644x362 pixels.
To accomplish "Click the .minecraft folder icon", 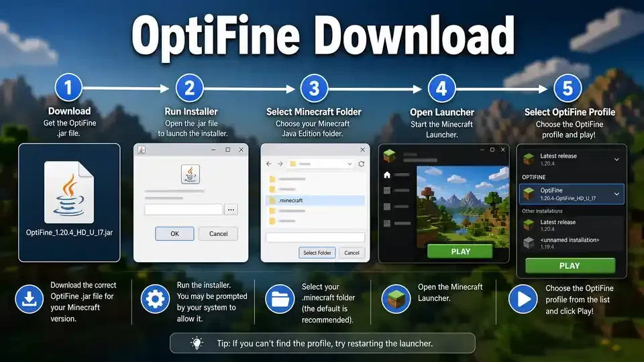I will click(x=272, y=200).
